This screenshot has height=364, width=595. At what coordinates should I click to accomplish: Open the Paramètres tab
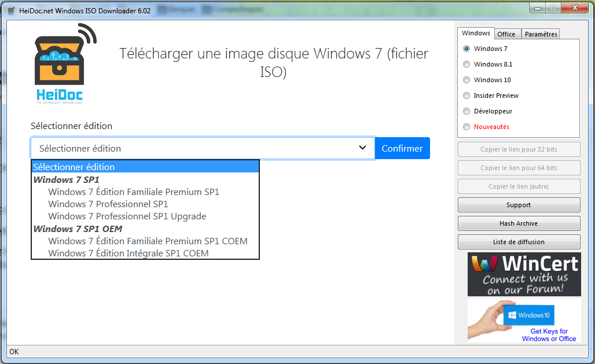click(541, 34)
